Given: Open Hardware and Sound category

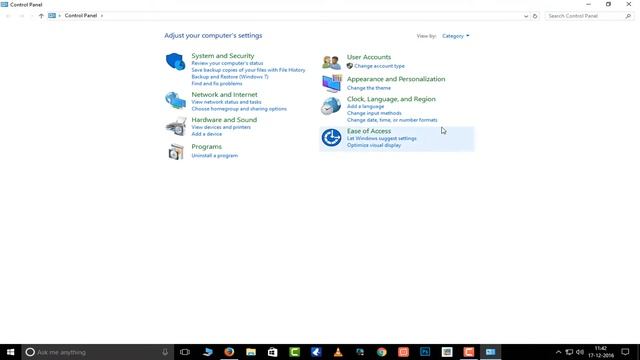Looking at the screenshot, I should coord(224,120).
